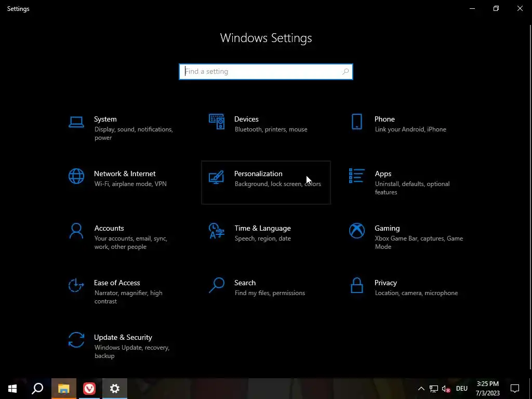Restore down the Settings window
The width and height of the screenshot is (532, 399).
(x=496, y=8)
